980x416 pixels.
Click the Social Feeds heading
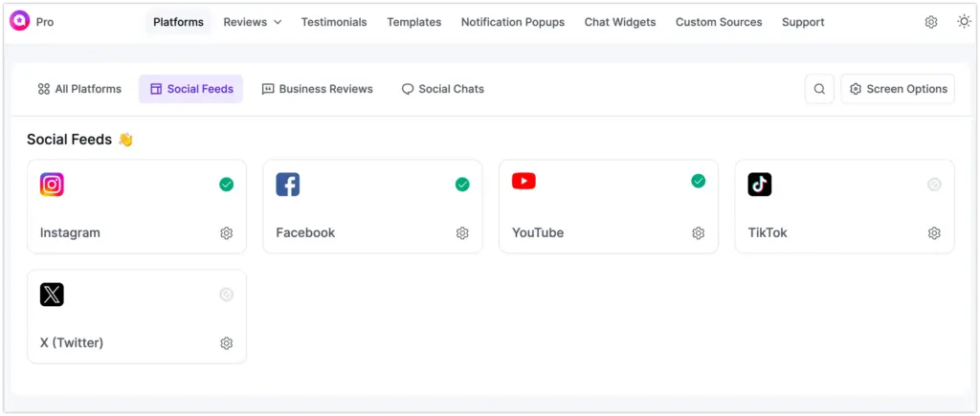coord(69,140)
